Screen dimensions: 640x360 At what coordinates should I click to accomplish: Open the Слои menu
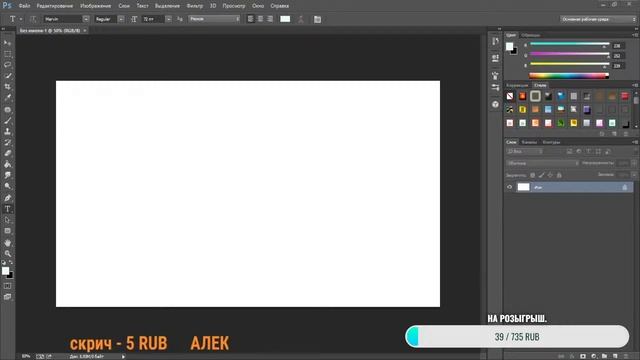point(124,6)
